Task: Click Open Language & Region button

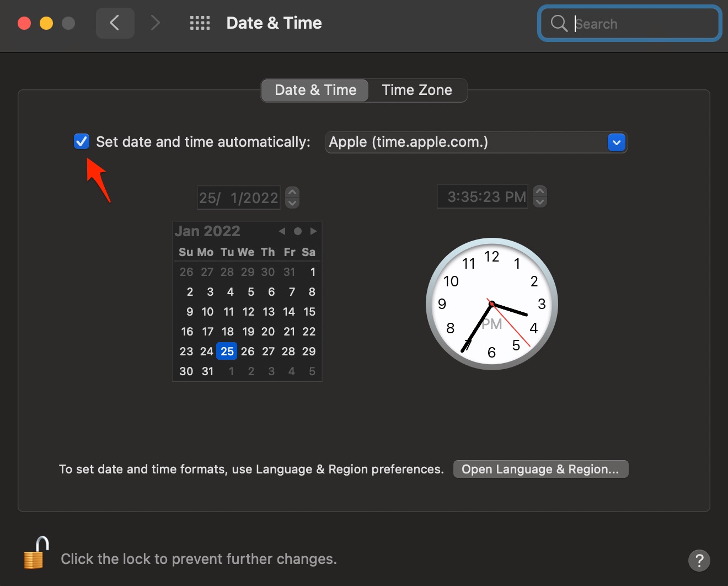Action: (540, 468)
